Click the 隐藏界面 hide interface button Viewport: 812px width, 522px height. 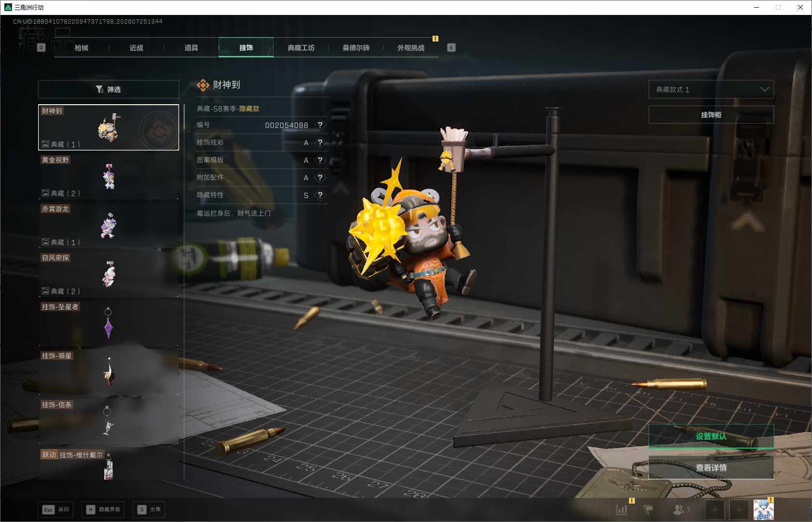pyautogui.click(x=103, y=509)
